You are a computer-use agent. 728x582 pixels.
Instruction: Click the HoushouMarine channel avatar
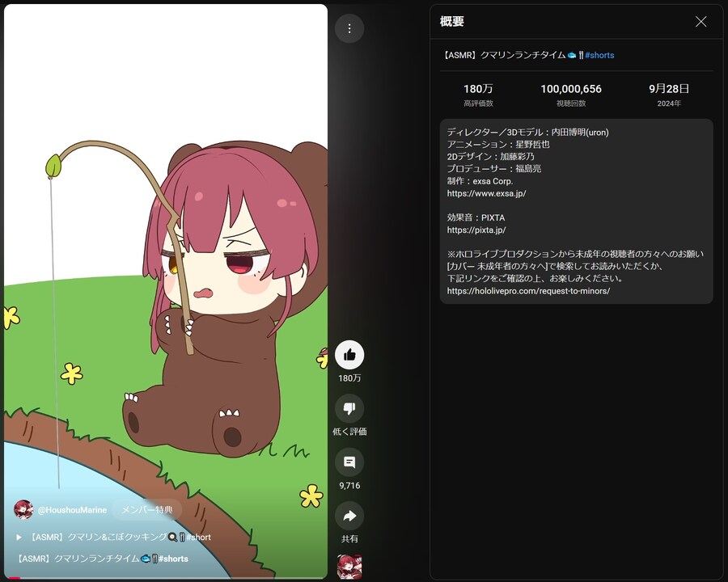(23, 509)
